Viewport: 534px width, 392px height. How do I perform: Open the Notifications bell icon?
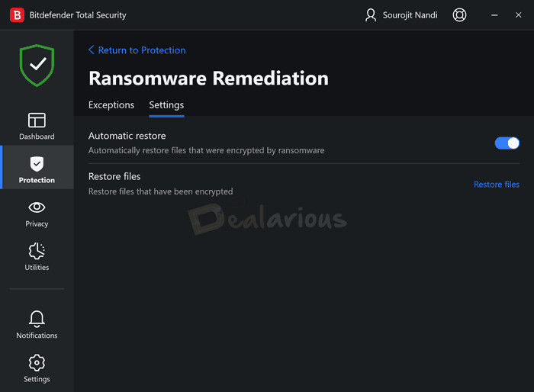pyautogui.click(x=37, y=319)
